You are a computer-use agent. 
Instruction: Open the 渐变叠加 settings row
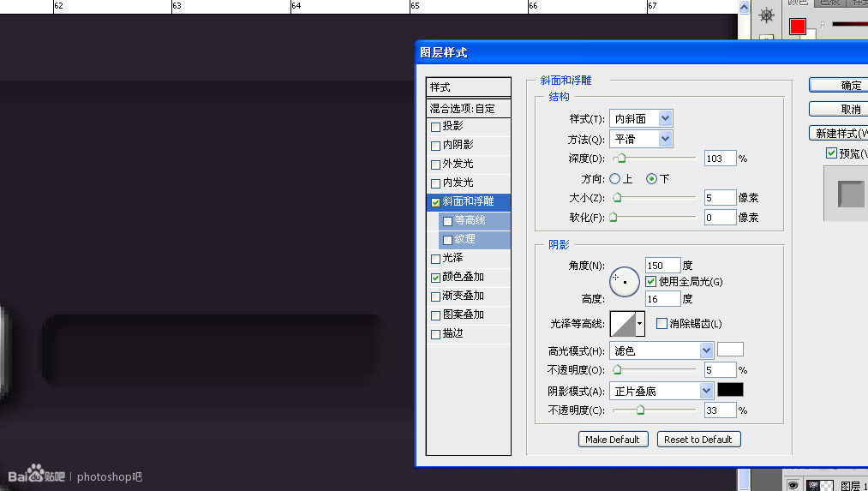[469, 296]
